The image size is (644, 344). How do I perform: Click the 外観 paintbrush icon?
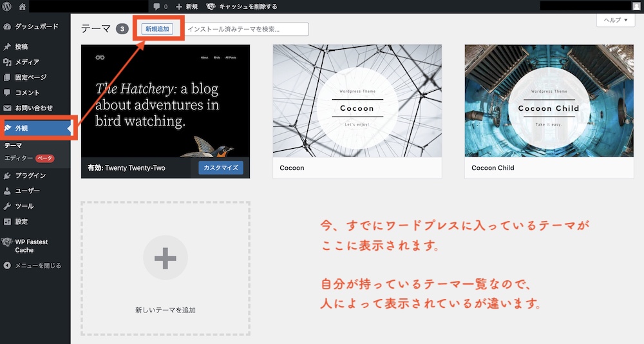point(7,128)
